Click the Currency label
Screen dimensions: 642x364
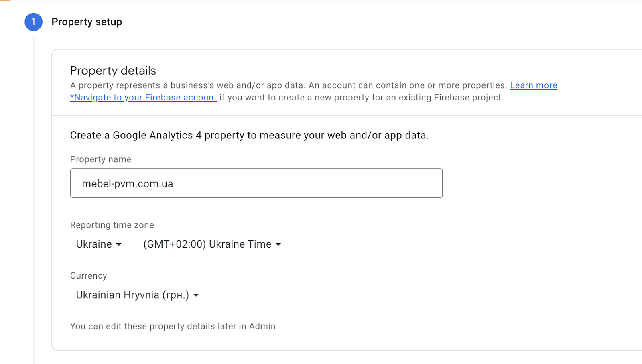[89, 276]
